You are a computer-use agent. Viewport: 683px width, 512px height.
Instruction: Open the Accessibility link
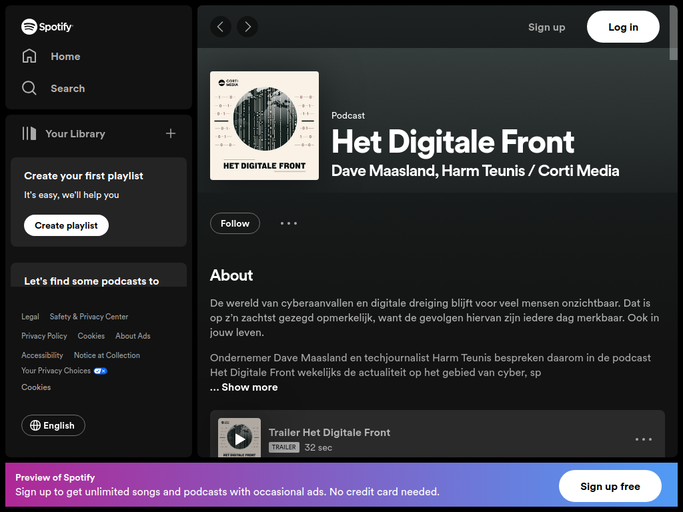point(42,355)
